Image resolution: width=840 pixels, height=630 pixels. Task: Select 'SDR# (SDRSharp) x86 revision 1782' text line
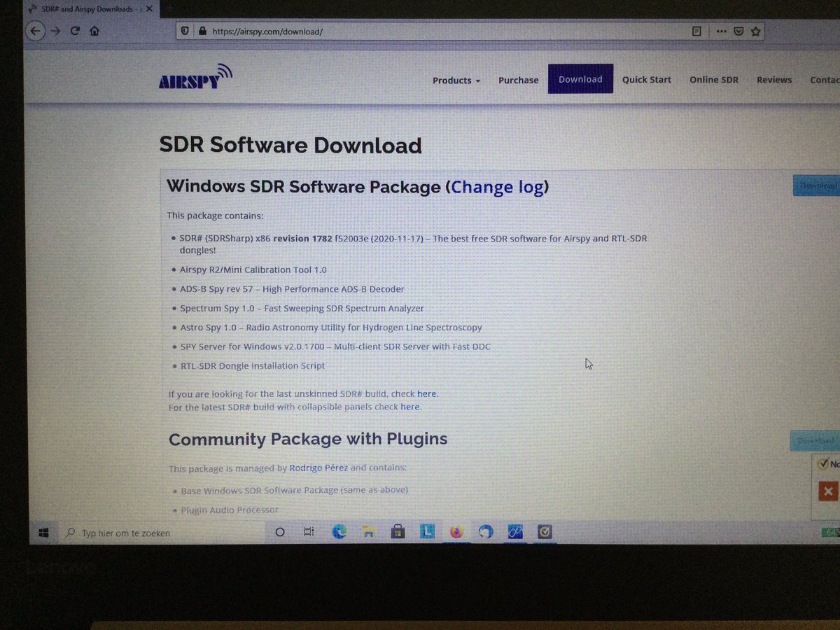(413, 244)
